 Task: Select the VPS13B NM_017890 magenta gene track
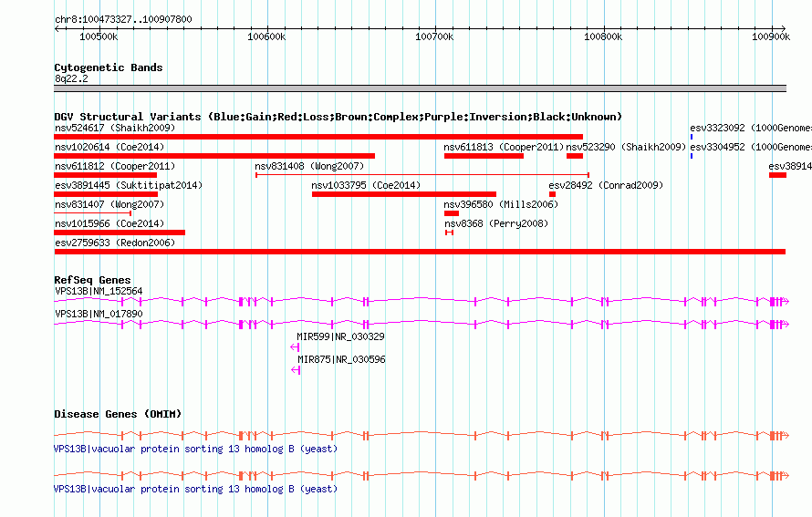pos(421,324)
